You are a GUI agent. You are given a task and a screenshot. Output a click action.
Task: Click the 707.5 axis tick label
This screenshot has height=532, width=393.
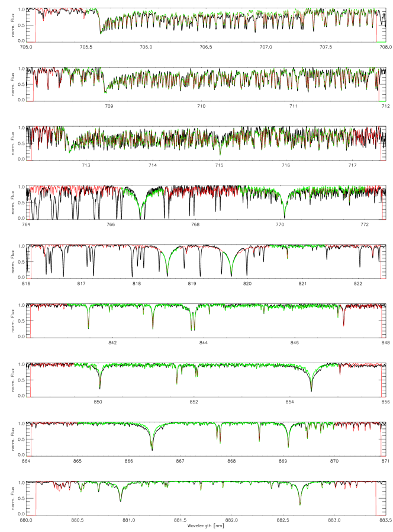point(326,47)
